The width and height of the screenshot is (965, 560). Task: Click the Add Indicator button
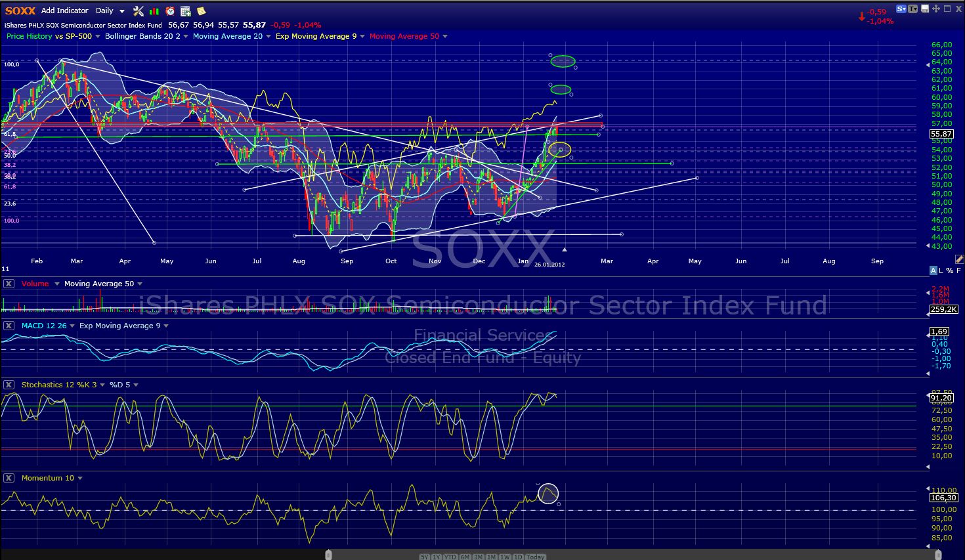click(64, 11)
